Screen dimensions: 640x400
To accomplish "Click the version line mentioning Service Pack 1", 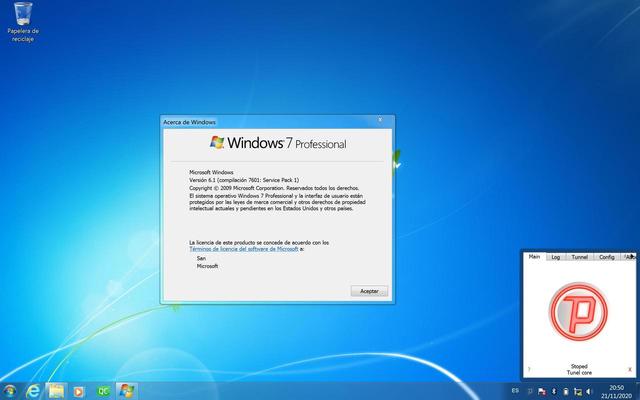I will (244, 180).
